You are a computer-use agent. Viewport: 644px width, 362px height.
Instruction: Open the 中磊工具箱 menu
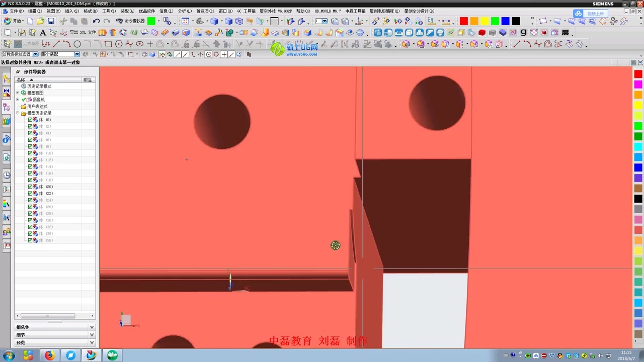355,11
